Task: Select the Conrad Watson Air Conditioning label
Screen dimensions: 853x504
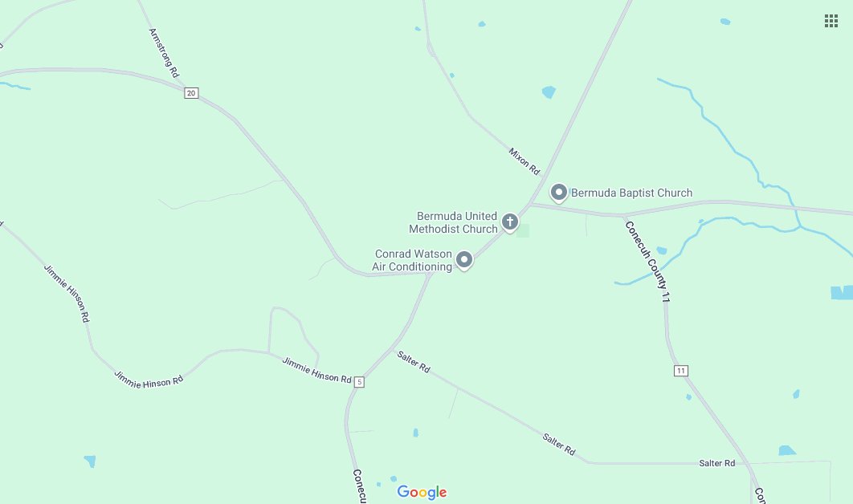Action: [x=412, y=261]
